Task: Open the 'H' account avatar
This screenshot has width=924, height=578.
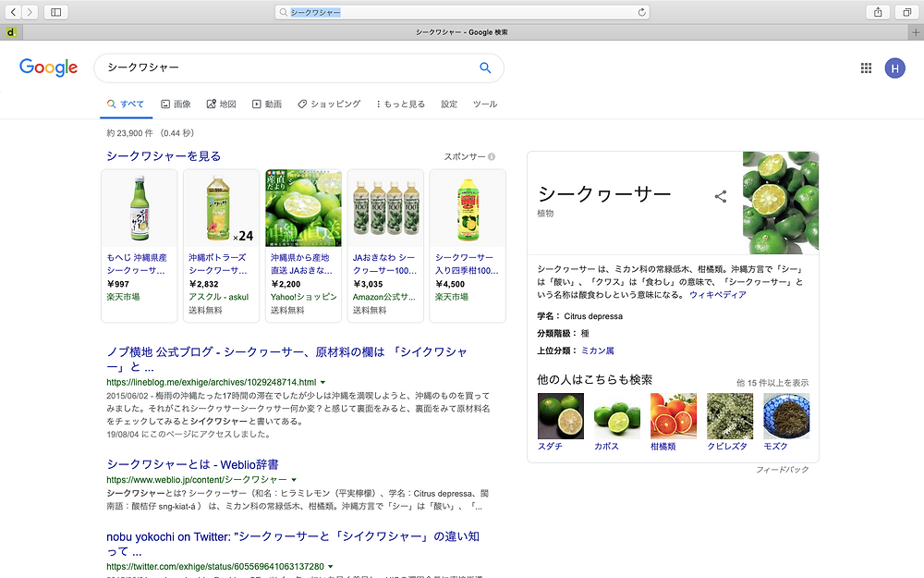Action: (x=894, y=68)
